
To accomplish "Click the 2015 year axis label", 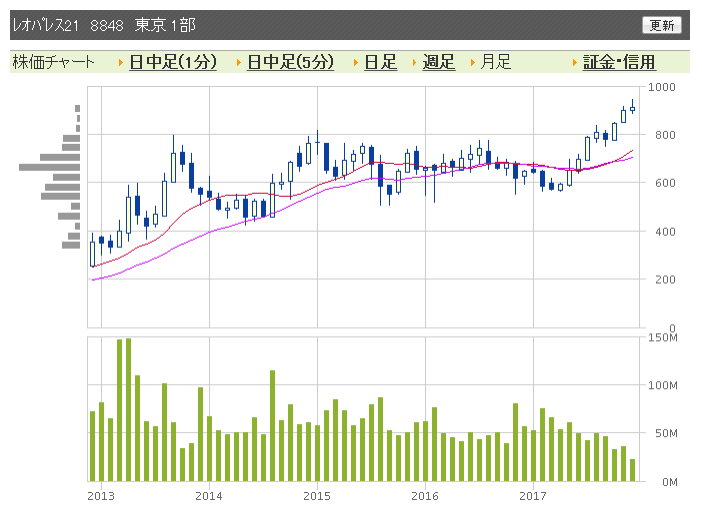I will (317, 496).
